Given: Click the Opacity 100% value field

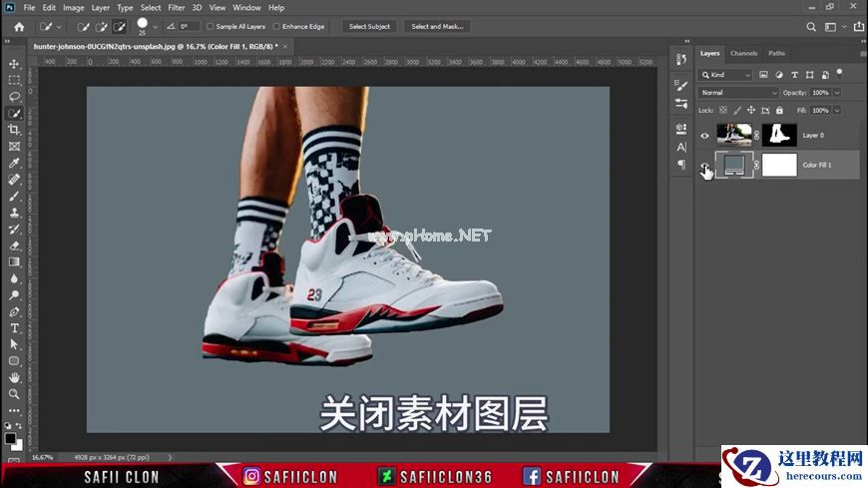Looking at the screenshot, I should pos(820,93).
